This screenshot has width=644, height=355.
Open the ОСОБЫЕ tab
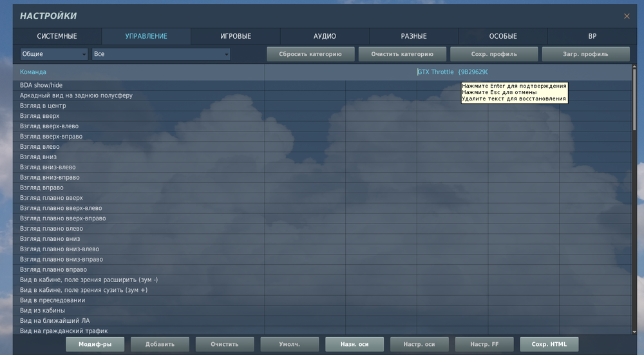click(503, 36)
